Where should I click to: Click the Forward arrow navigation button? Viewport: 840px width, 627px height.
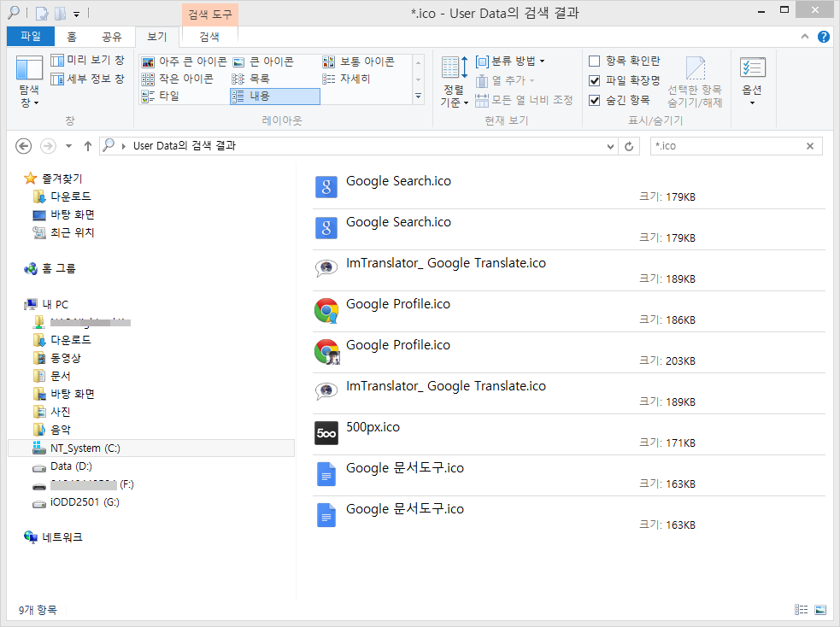pos(48,145)
